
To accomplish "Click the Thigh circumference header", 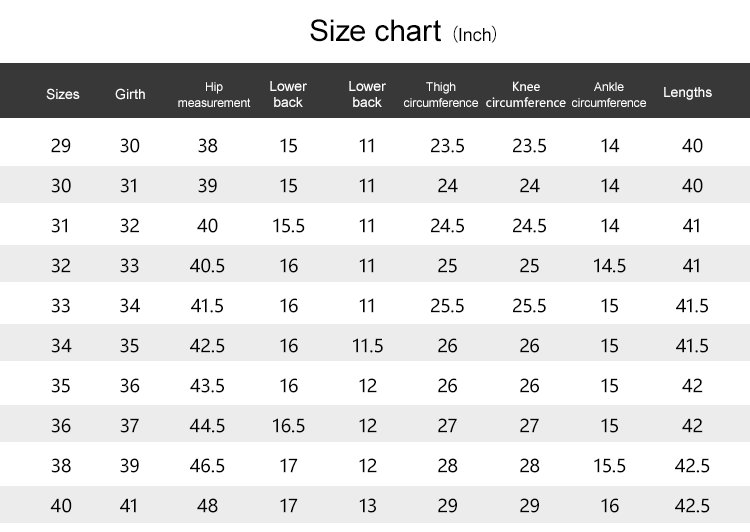I will 441,95.
